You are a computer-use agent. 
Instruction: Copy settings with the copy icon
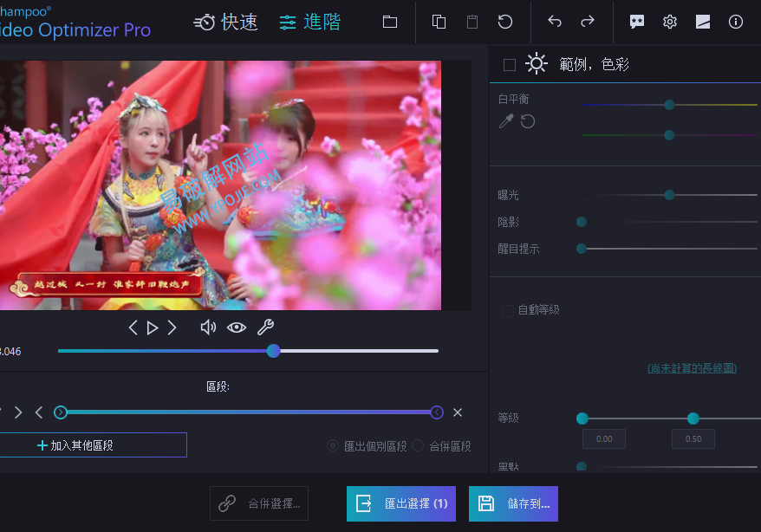439,22
